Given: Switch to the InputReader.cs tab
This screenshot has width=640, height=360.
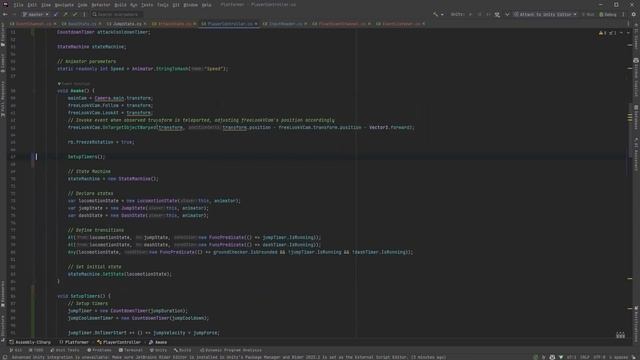Looking at the screenshot, I should coord(285,24).
